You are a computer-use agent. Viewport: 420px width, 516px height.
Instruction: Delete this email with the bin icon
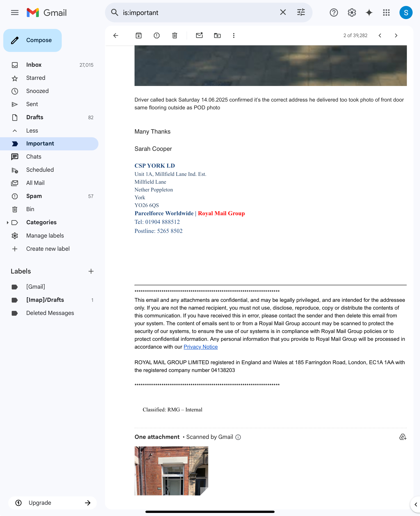coord(175,35)
